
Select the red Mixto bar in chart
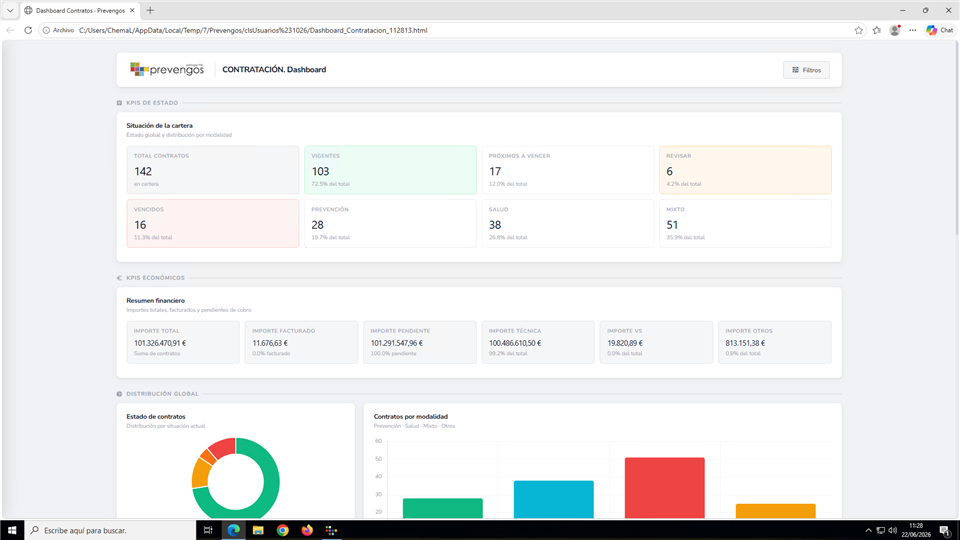664,488
